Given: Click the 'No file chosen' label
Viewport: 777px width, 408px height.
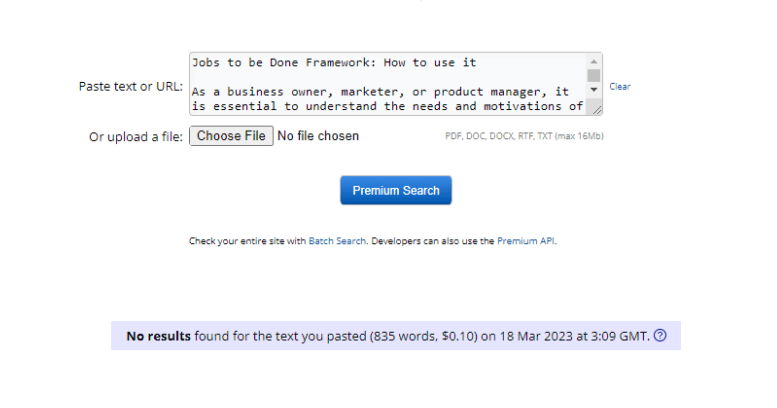Looking at the screenshot, I should tap(318, 136).
